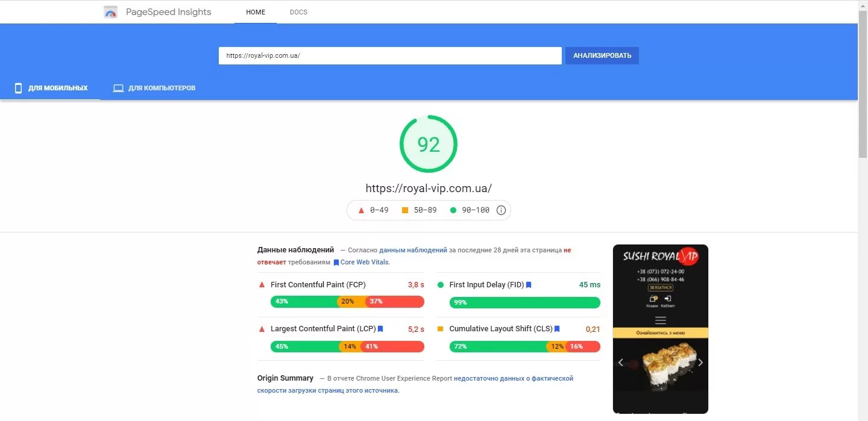Click the "First Input Delay (FID)" label

[486, 285]
